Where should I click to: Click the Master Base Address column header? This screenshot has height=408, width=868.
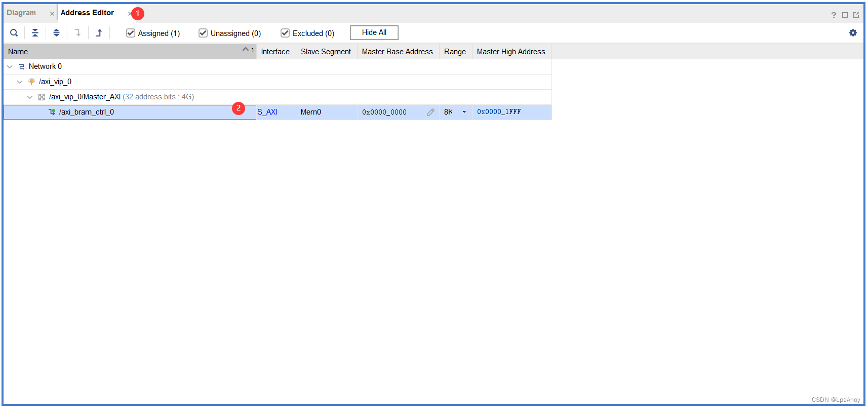coord(398,52)
